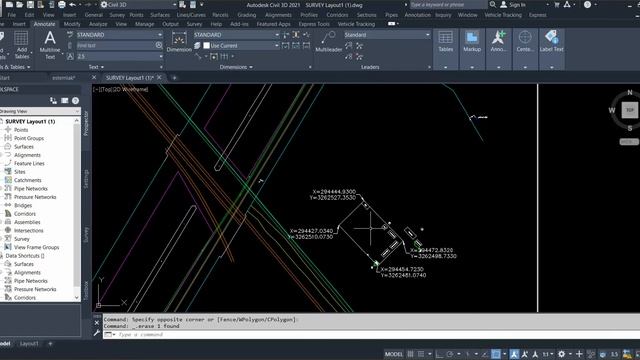Click the MODEL space toggle in status bar
This screenshot has height=360, width=640.
393,354
